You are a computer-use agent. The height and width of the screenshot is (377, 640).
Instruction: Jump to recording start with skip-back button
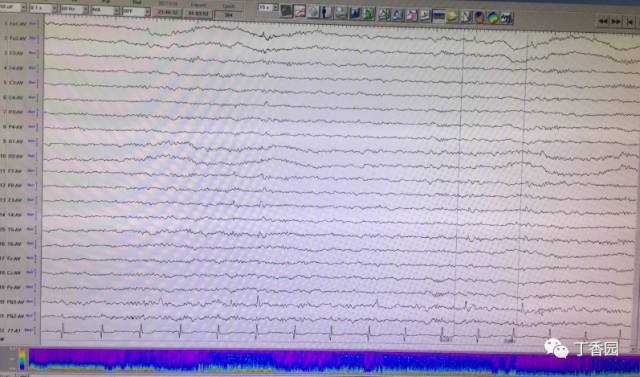[630, 22]
